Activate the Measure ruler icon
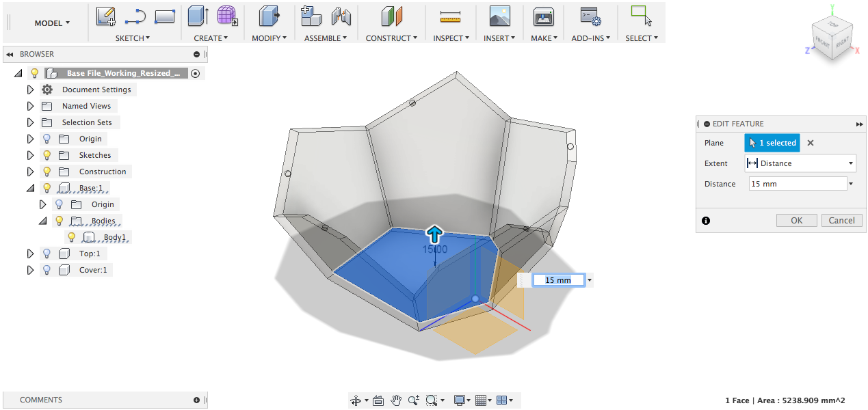Screen dimensions: 868x410 (x=451, y=16)
